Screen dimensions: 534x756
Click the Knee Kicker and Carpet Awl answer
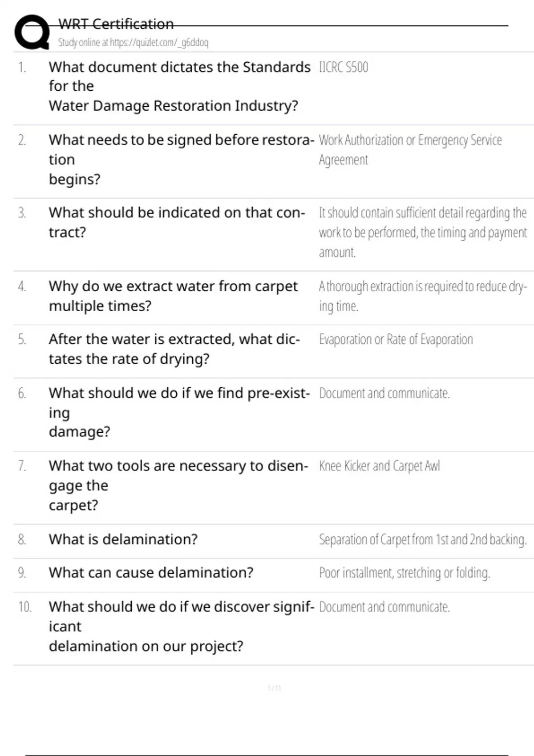(x=379, y=466)
